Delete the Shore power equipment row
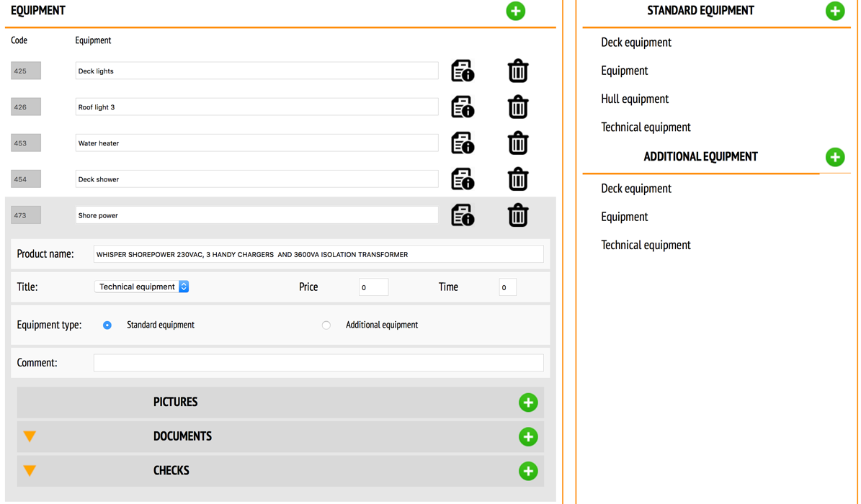This screenshot has height=504, width=861. click(x=517, y=215)
